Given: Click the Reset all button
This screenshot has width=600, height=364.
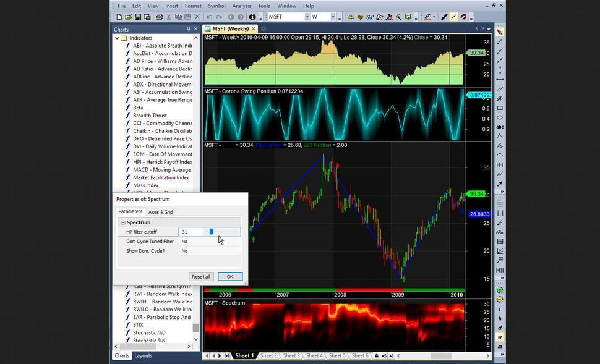Looking at the screenshot, I should click(x=201, y=277).
